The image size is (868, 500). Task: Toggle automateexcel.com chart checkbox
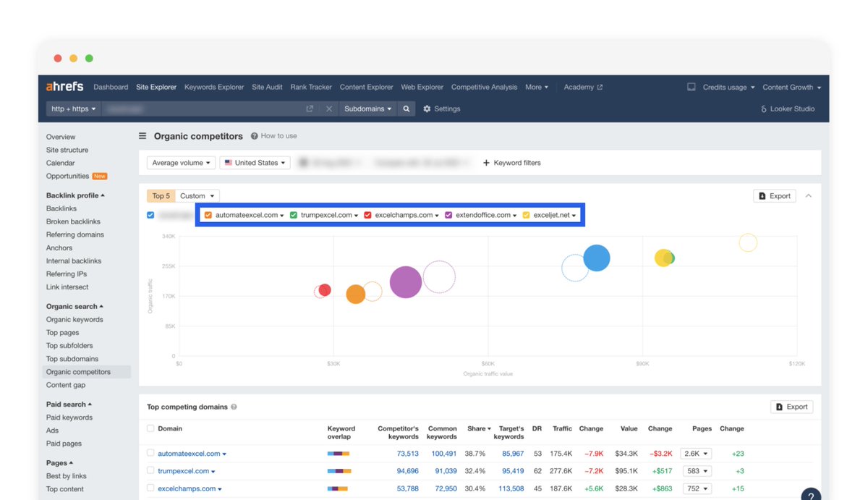pos(208,215)
